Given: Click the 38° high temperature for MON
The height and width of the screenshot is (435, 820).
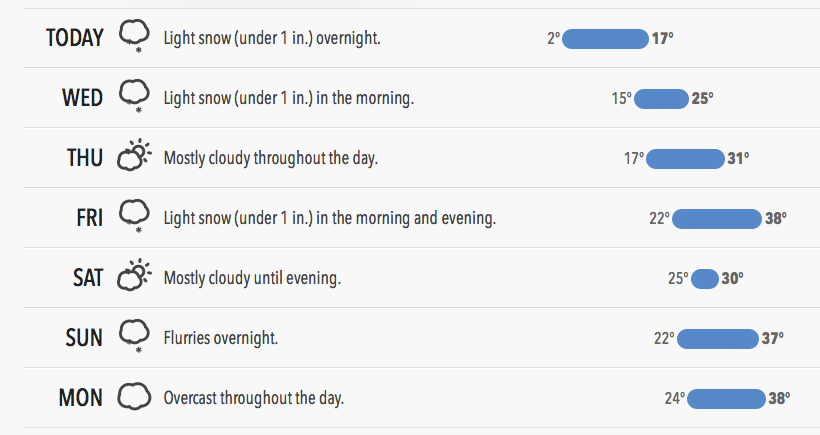Looking at the screenshot, I should pos(779,399).
